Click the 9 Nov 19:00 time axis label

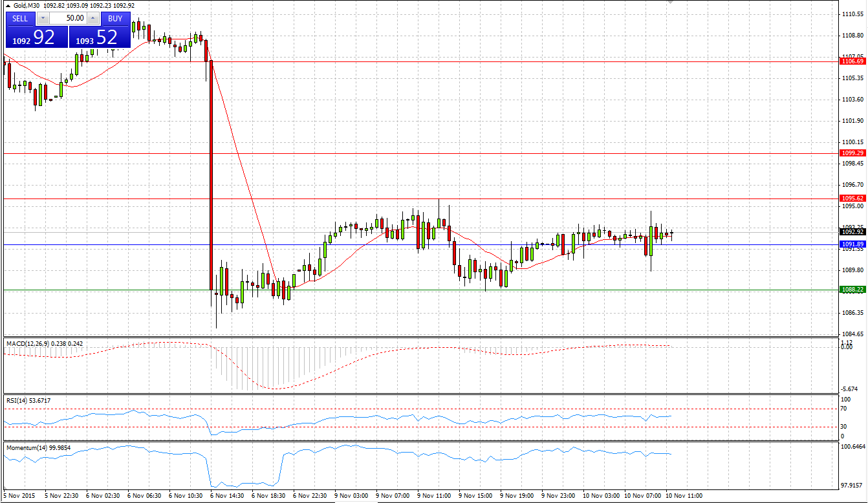click(517, 496)
